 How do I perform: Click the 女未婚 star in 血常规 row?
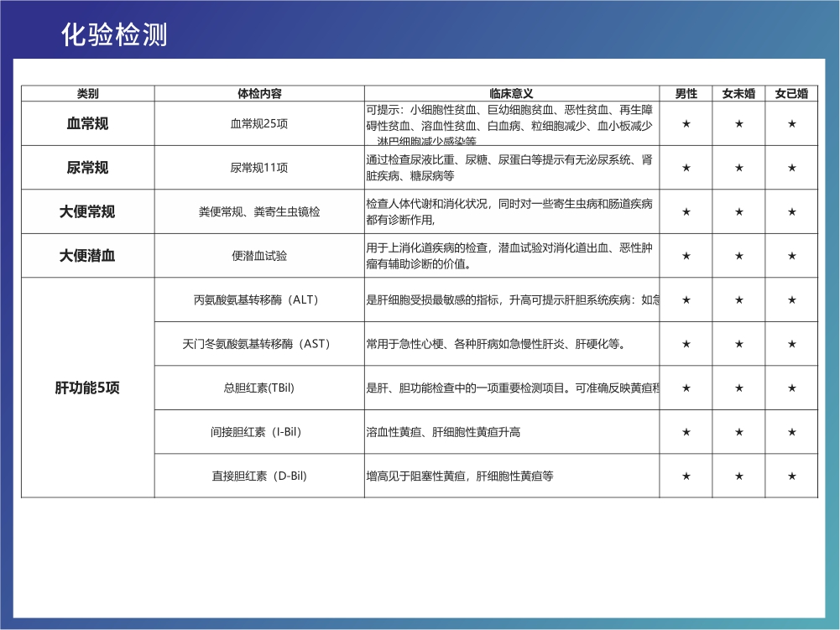[738, 124]
